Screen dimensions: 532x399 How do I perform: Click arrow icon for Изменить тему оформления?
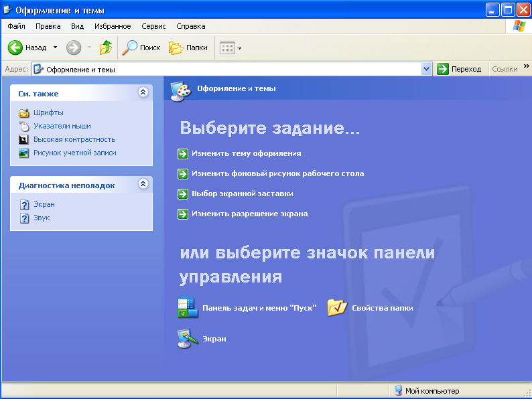(183, 154)
